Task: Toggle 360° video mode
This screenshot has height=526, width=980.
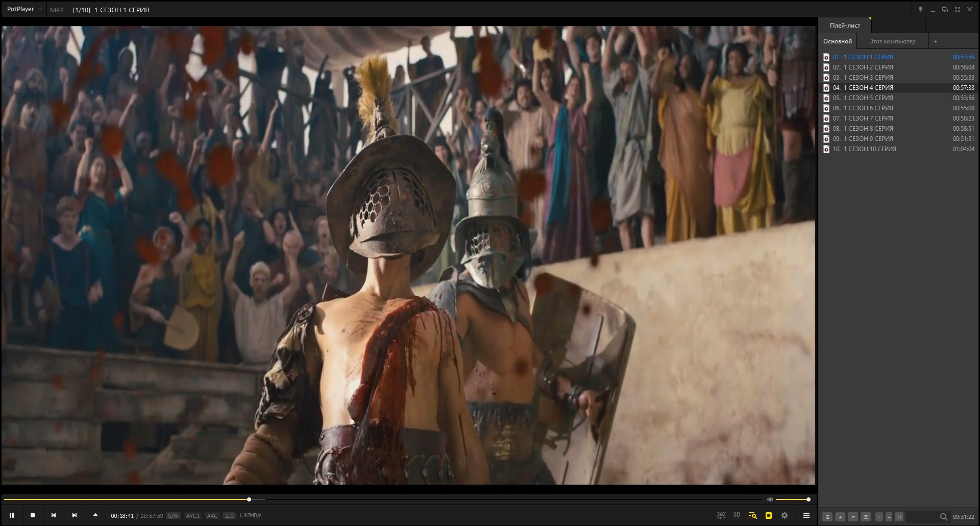Action: tap(721, 515)
